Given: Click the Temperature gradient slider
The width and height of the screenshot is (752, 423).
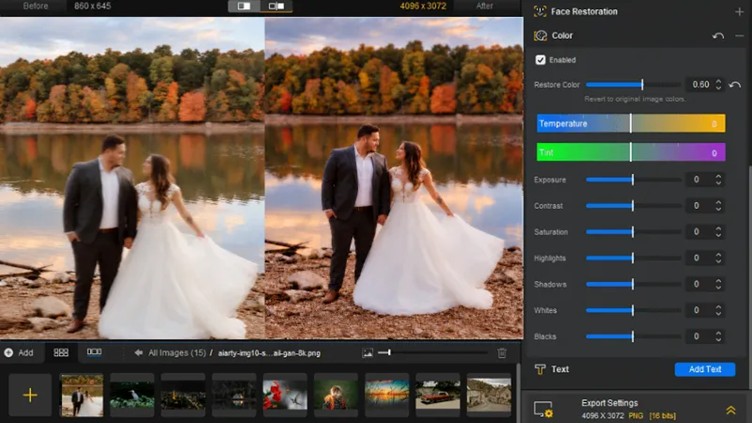Looking at the screenshot, I should point(631,124).
